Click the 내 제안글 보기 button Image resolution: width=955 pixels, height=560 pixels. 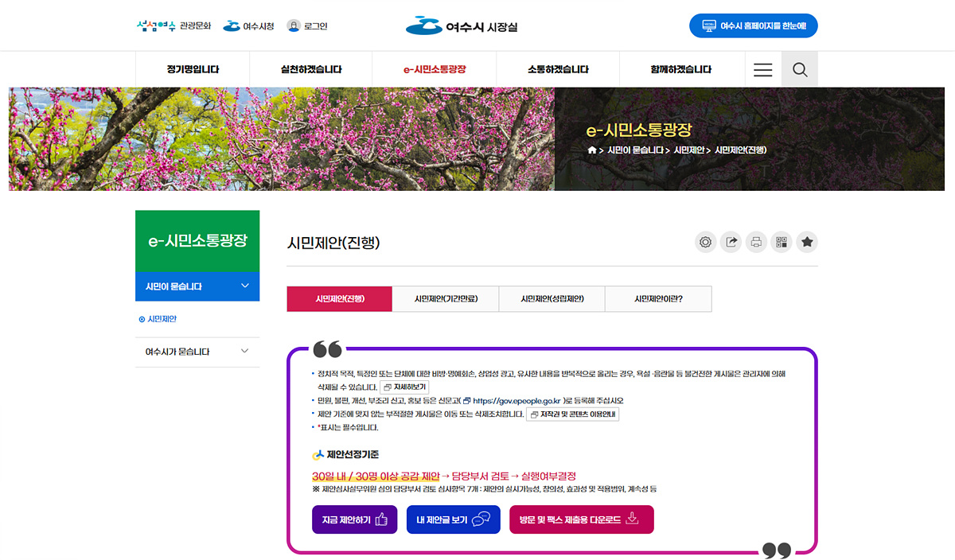pos(453,519)
